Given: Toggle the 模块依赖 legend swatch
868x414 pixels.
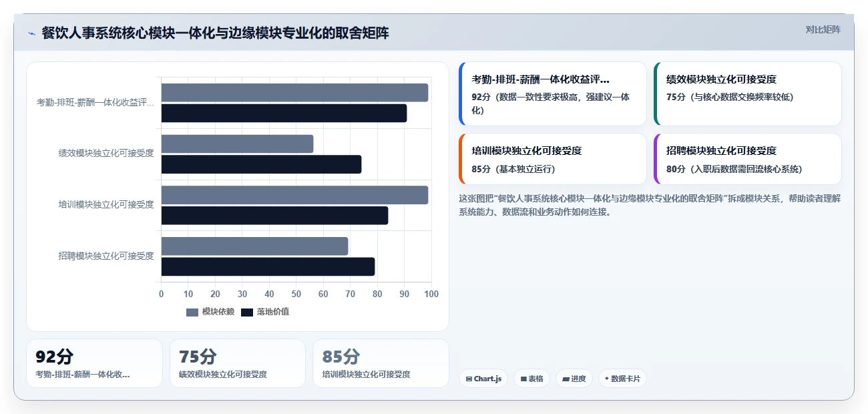Looking at the screenshot, I should [192, 312].
